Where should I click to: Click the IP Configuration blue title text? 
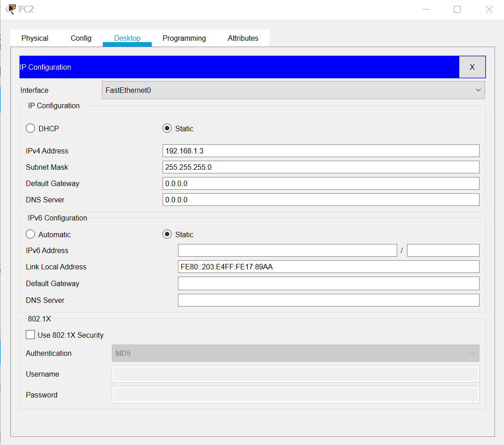(x=45, y=67)
